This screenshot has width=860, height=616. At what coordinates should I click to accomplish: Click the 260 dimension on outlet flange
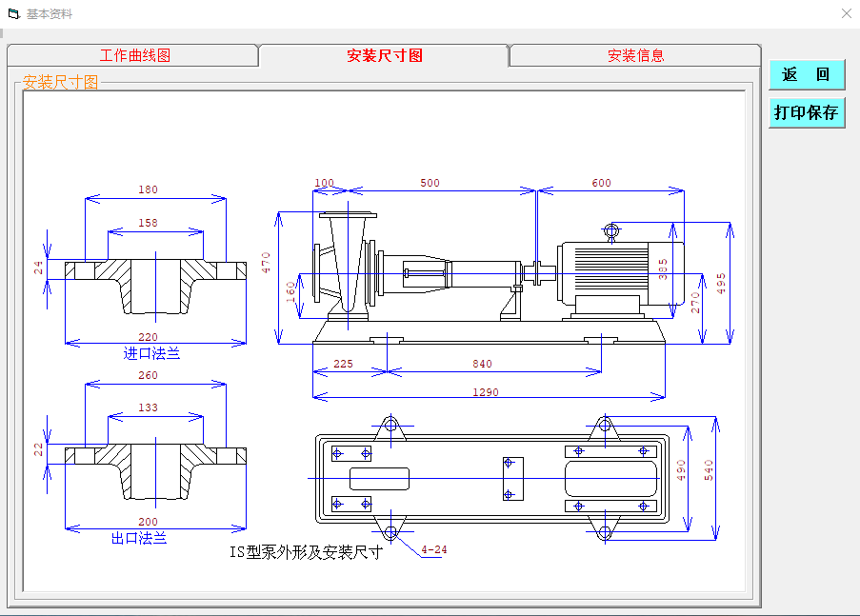tap(148, 375)
